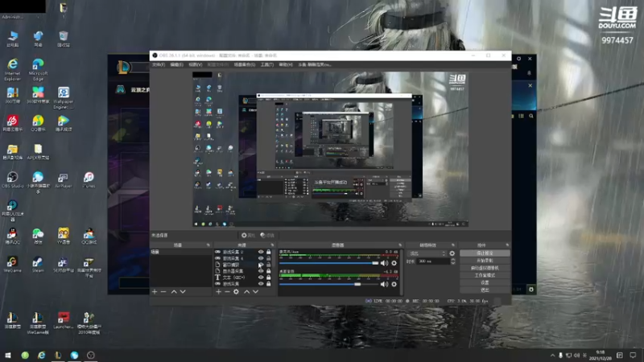This screenshot has width=644, height=362.
Task: Hide the 游戏采集 4 source with eye icon
Action: click(x=261, y=258)
